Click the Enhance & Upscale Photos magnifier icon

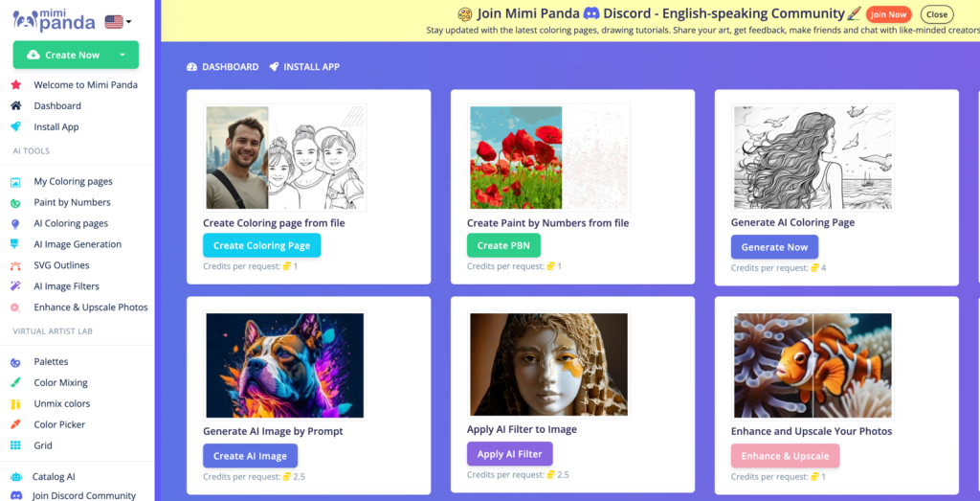pos(15,307)
